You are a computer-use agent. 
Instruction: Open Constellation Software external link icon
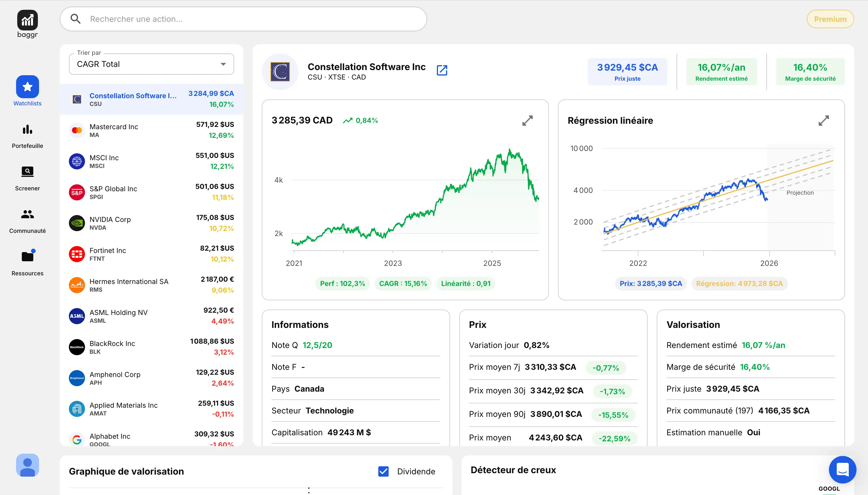point(442,70)
